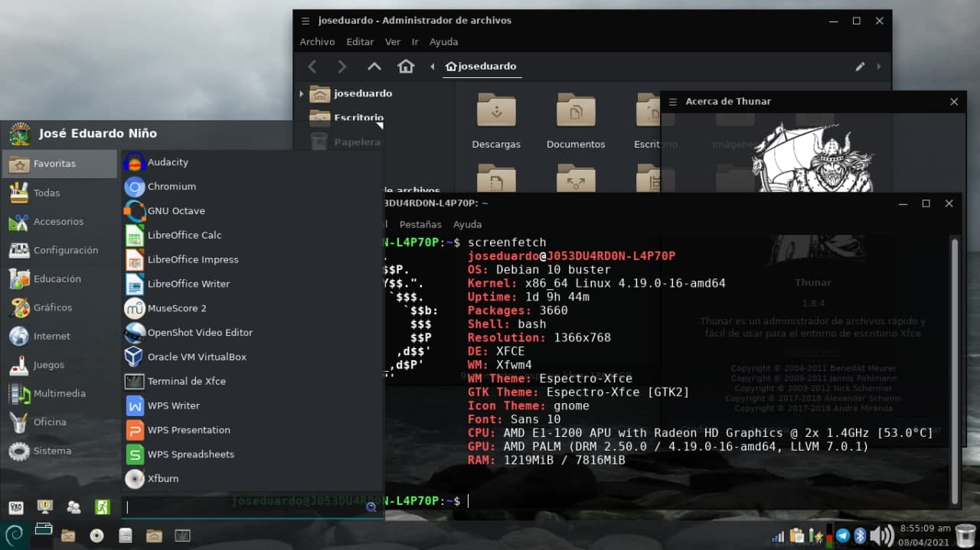Open the Pestañas menu in terminal
The image size is (980, 550).
coord(420,224)
